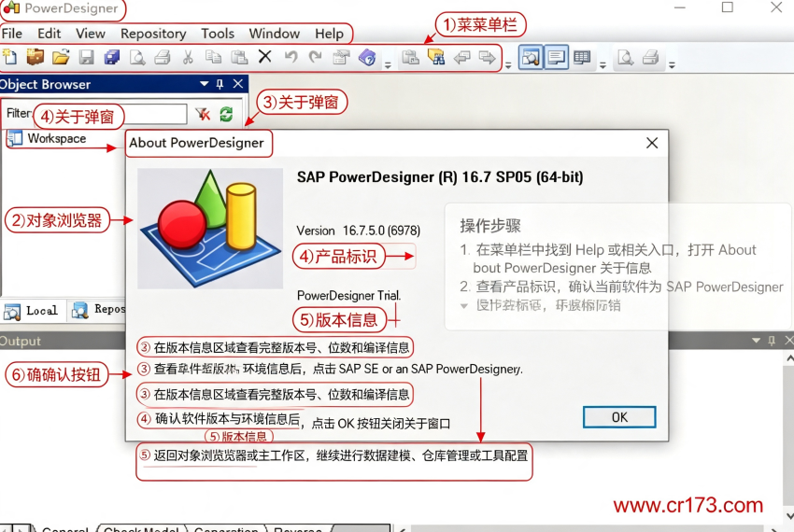This screenshot has width=794, height=532.
Task: Click the Paste clipboard icon
Action: [x=239, y=57]
